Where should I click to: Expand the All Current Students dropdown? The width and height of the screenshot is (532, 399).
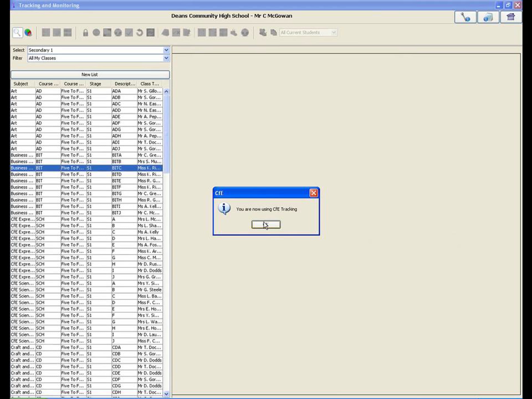point(334,32)
